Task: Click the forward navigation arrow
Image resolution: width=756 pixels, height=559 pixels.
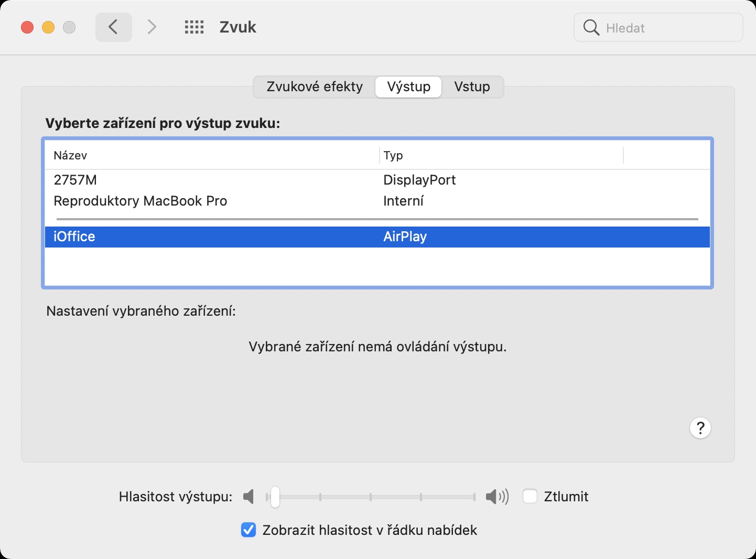Action: (x=152, y=27)
